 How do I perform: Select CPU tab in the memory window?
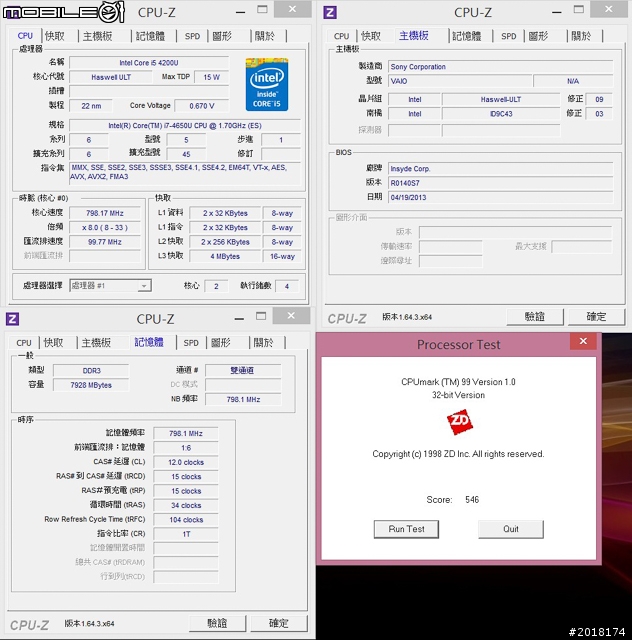click(24, 342)
